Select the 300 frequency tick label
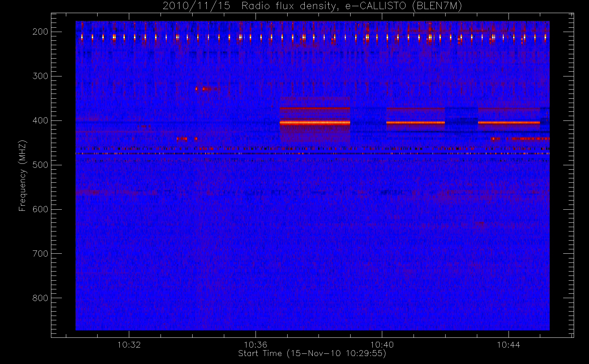Image resolution: width=589 pixels, height=364 pixels. 40,76
